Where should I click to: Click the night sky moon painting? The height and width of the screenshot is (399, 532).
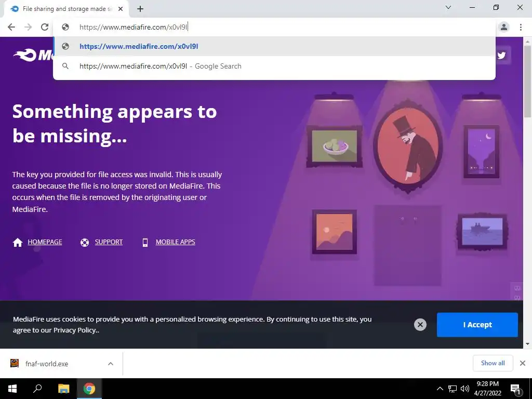(x=482, y=152)
